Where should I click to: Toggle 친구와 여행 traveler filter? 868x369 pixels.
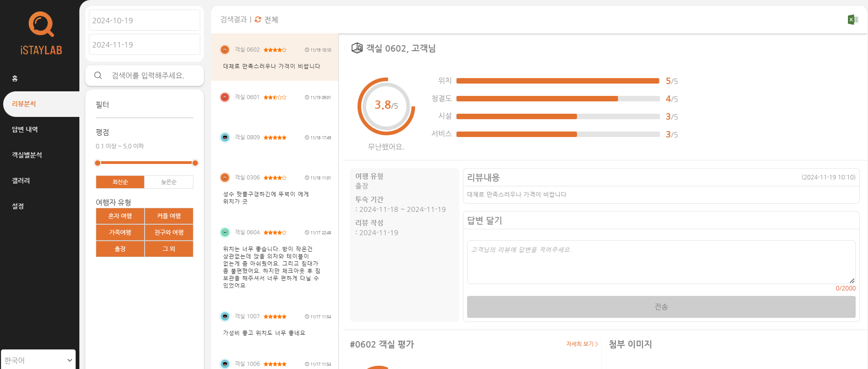[x=169, y=232]
